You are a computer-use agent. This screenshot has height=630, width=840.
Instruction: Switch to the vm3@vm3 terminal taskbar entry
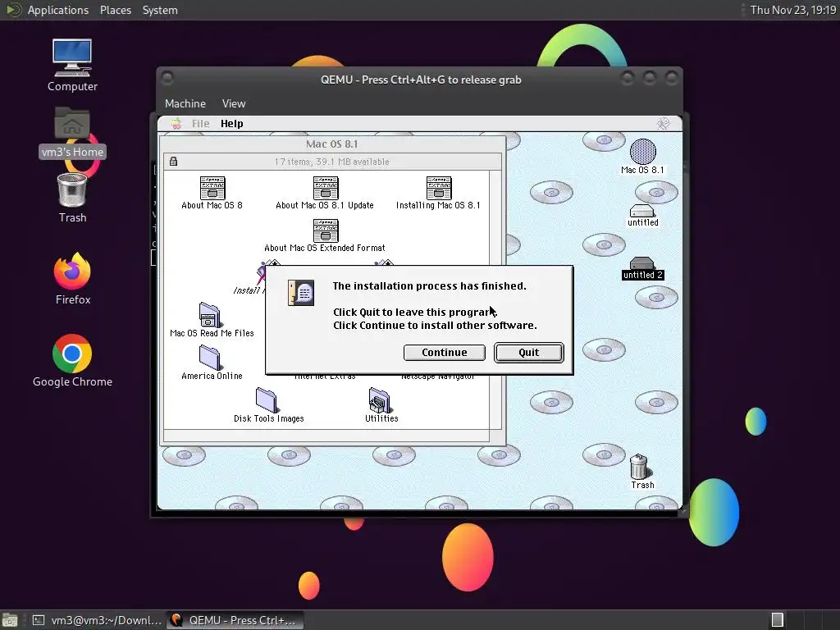[x=97, y=620]
